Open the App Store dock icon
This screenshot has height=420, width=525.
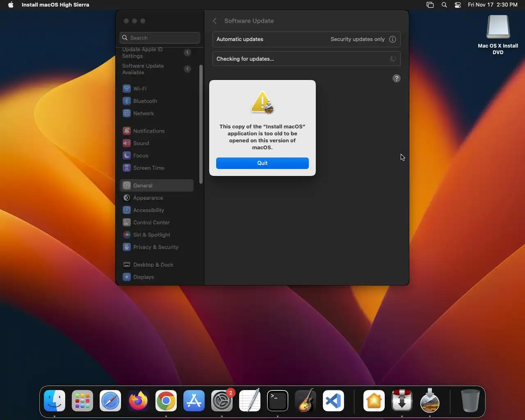194,401
